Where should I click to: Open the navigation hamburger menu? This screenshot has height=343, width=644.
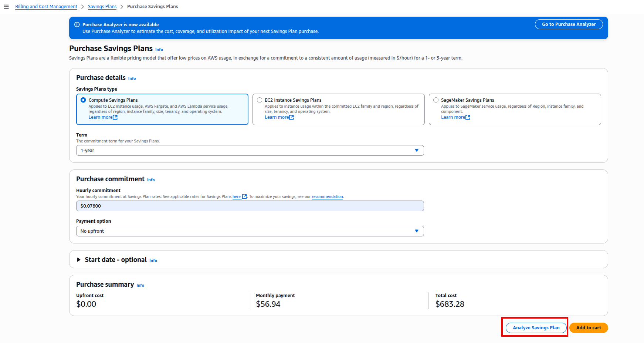click(x=6, y=6)
